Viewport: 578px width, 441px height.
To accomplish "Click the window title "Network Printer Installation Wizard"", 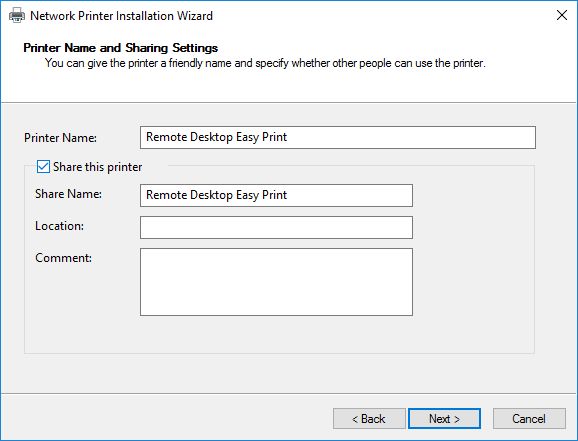I will [121, 16].
